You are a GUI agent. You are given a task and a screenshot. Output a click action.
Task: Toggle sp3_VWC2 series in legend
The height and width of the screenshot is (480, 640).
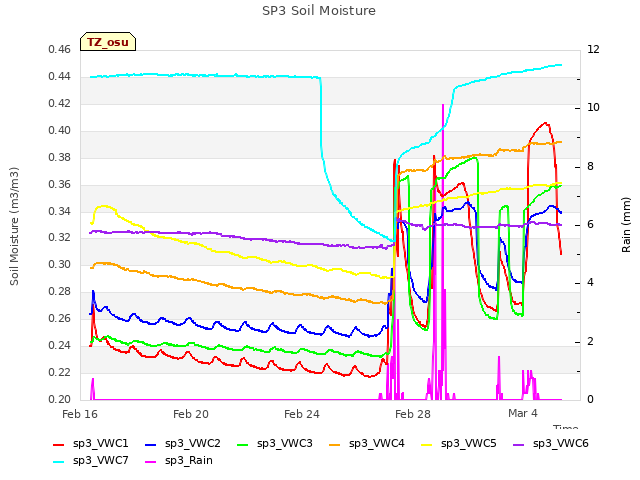(x=182, y=444)
